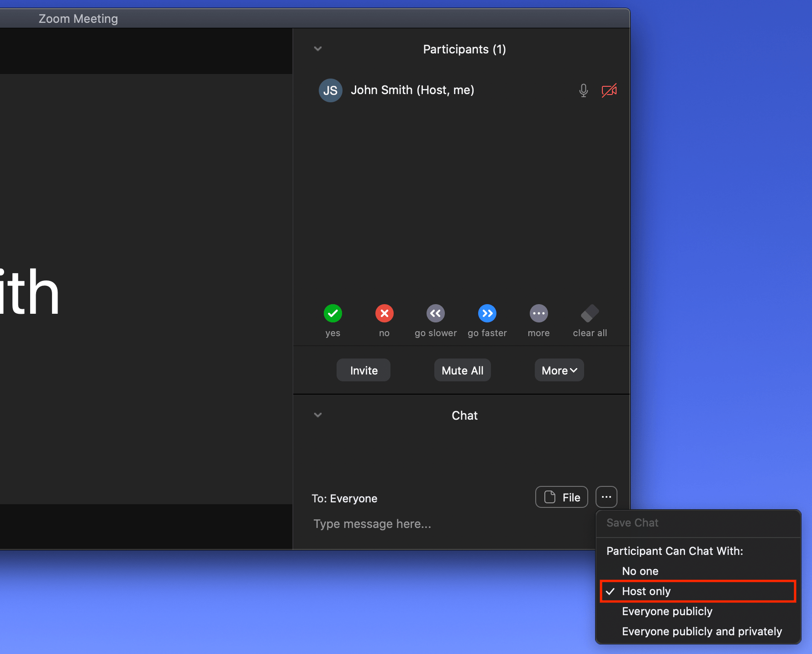812x654 pixels.
Task: Select No one chat permission
Action: 698,571
